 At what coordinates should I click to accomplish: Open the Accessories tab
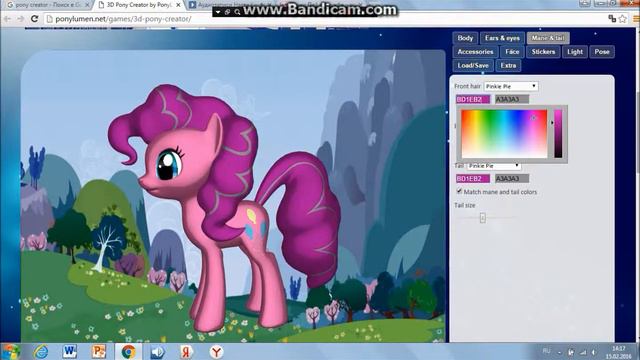tap(475, 52)
